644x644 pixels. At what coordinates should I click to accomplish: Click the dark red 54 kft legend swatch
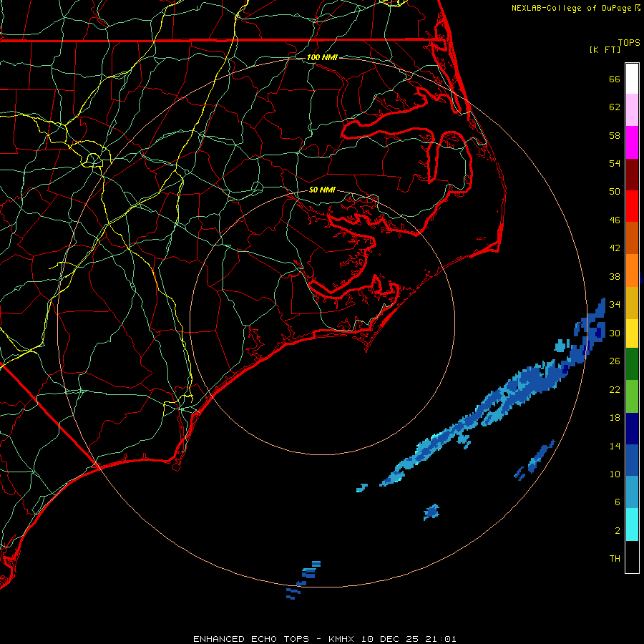pyautogui.click(x=632, y=175)
